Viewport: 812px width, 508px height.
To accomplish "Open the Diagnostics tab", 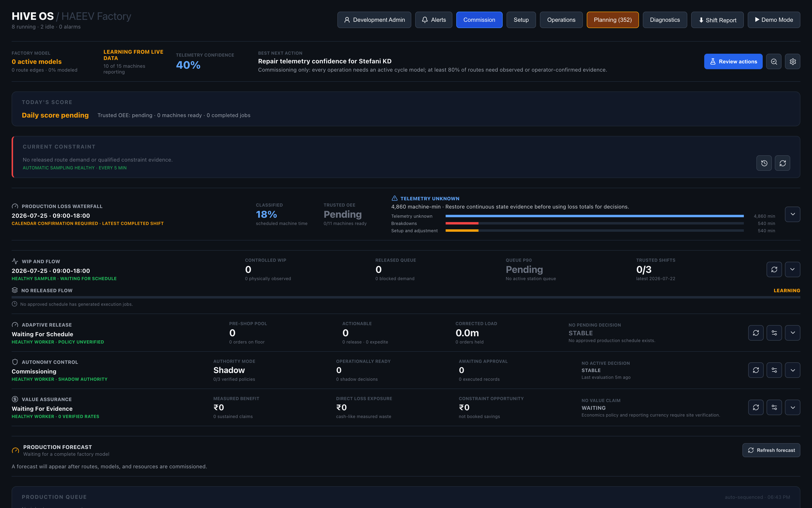I will point(665,20).
